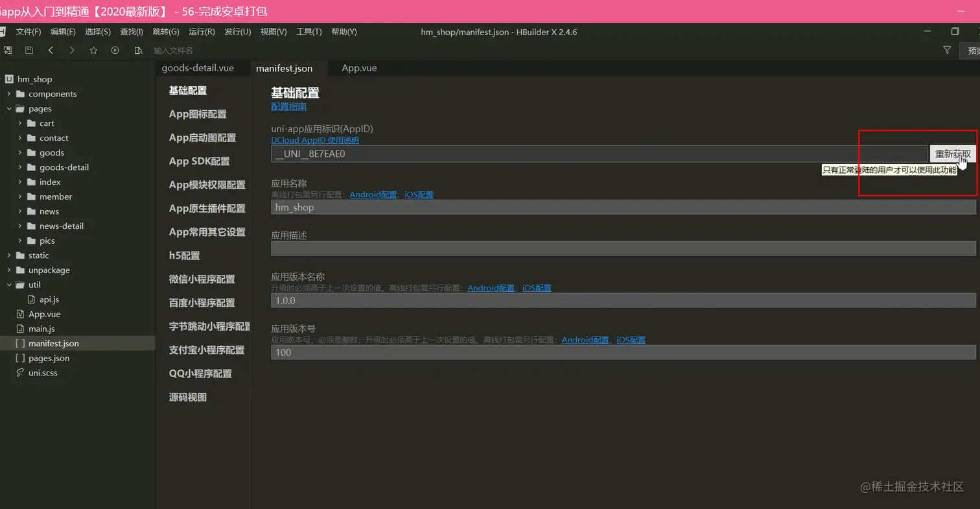Open the 配置指南 link
Screen dimensions: 980x509
289,106
